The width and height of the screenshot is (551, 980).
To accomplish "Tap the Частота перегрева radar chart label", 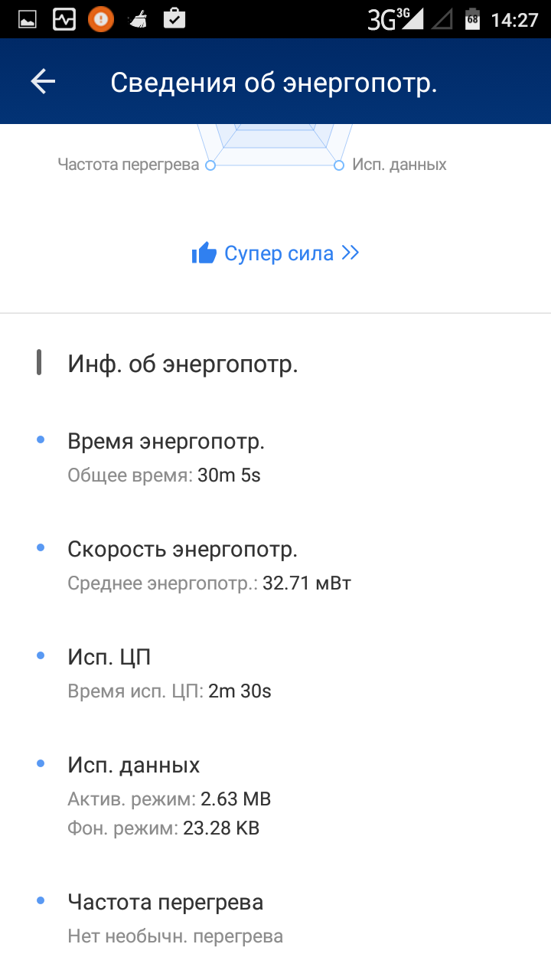I will click(129, 165).
